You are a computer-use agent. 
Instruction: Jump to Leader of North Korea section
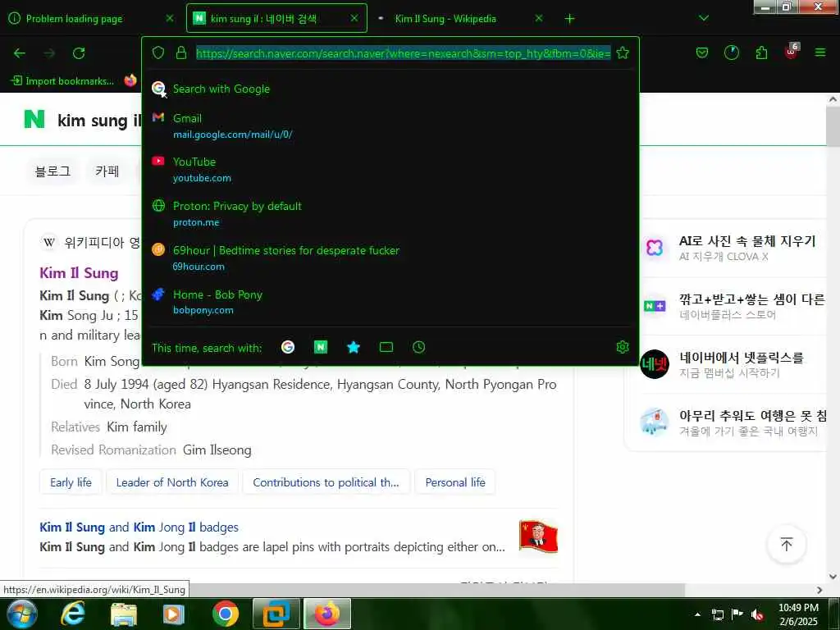172,482
